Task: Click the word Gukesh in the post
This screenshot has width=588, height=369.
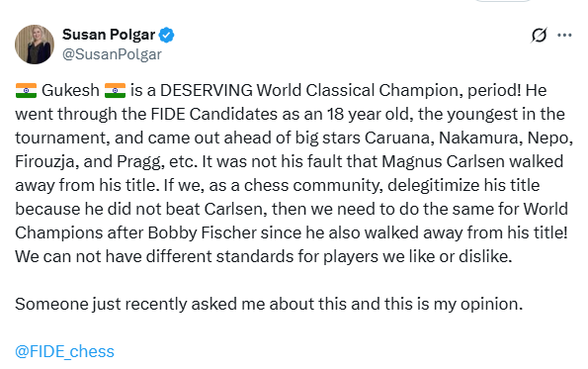Action: [x=70, y=90]
